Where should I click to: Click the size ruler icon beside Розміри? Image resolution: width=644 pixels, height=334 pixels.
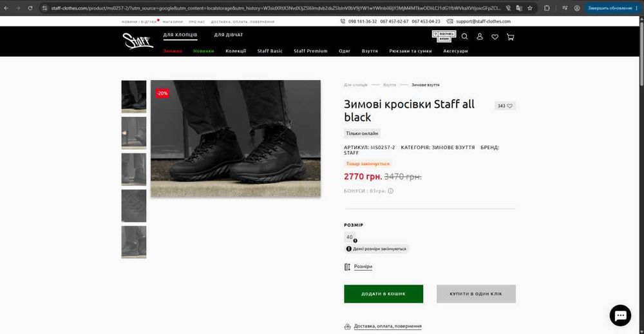(347, 267)
